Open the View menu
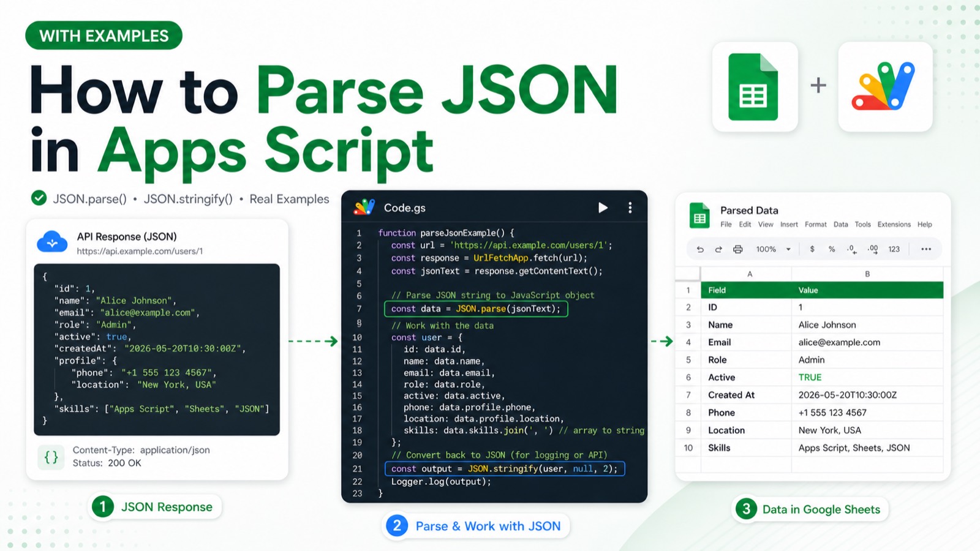Screen dimensions: 980x551 point(766,225)
